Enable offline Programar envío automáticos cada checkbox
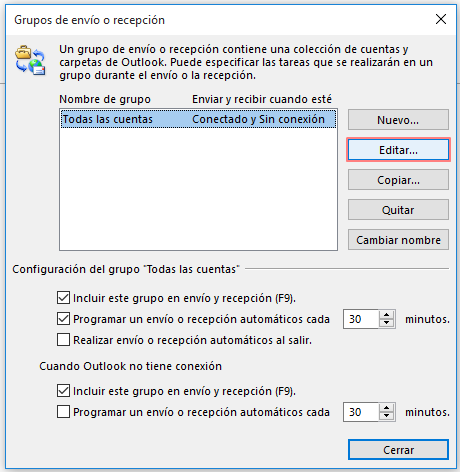Screen dimensions: 461x473 (x=63, y=412)
